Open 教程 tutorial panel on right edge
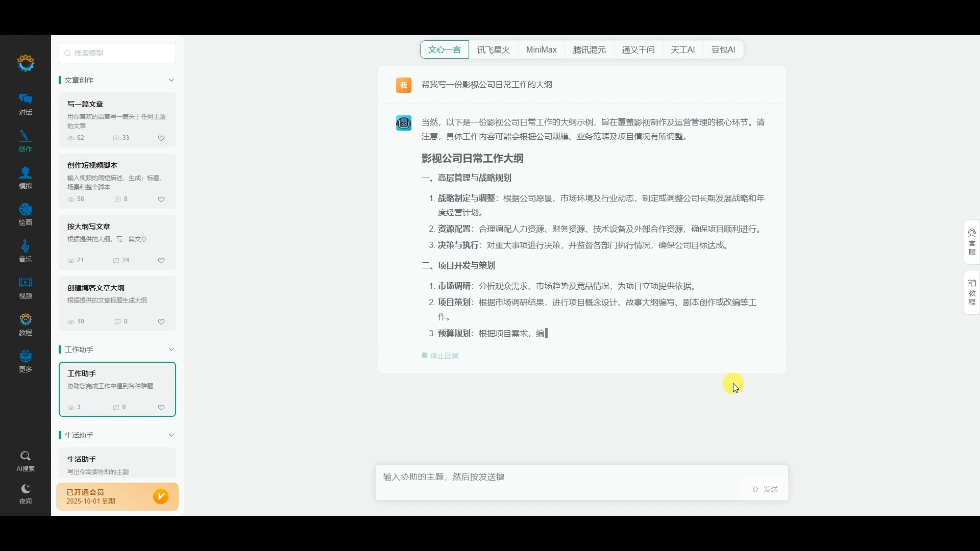This screenshot has width=980, height=551. coord(972,293)
